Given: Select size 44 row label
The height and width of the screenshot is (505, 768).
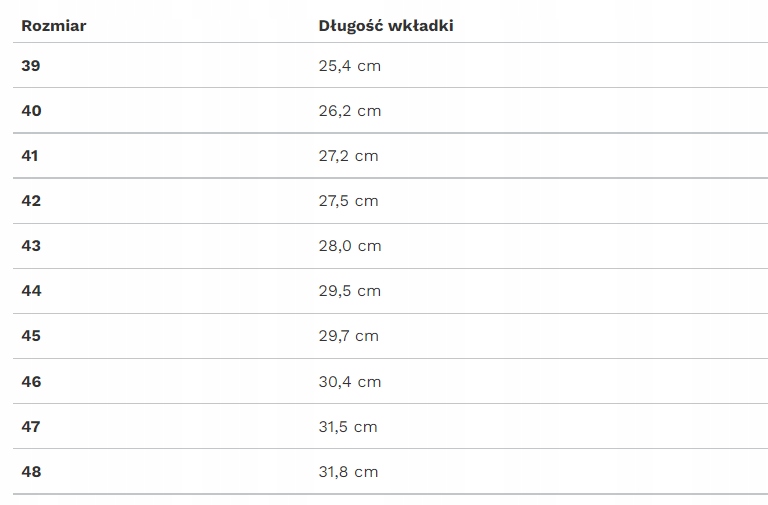Looking at the screenshot, I should pos(31,291).
